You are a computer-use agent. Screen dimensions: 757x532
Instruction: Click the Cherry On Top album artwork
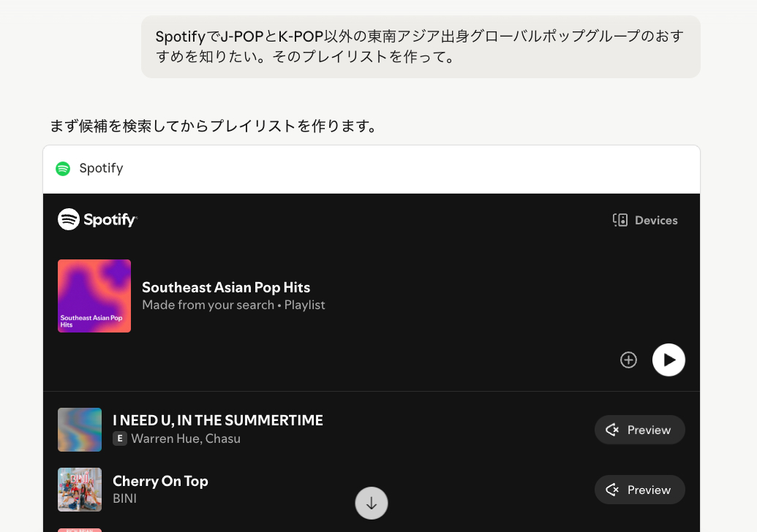79,490
